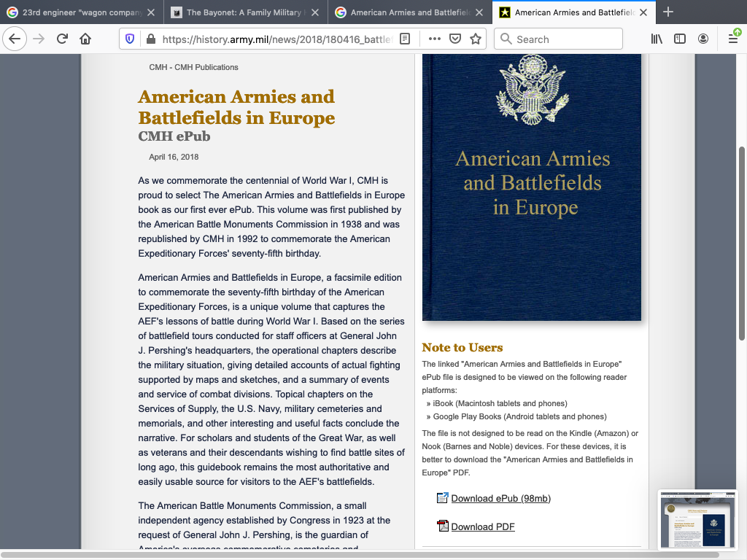Toggle reader view for this page

(x=405, y=39)
